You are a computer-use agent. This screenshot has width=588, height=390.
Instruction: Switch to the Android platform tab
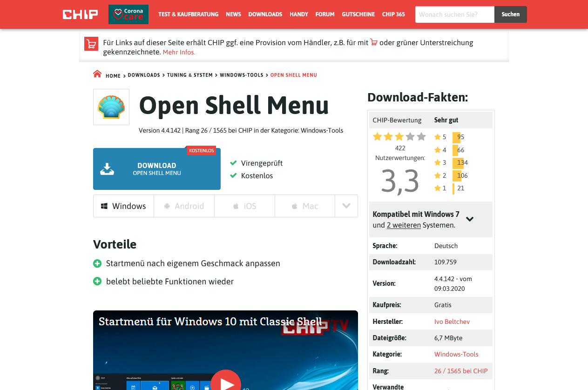coord(184,206)
